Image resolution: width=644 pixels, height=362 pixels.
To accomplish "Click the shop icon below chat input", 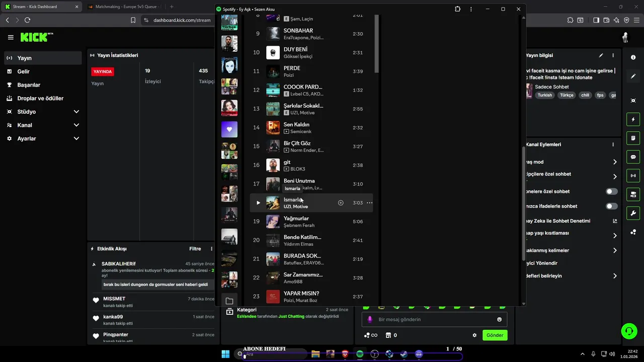I will coord(388,335).
